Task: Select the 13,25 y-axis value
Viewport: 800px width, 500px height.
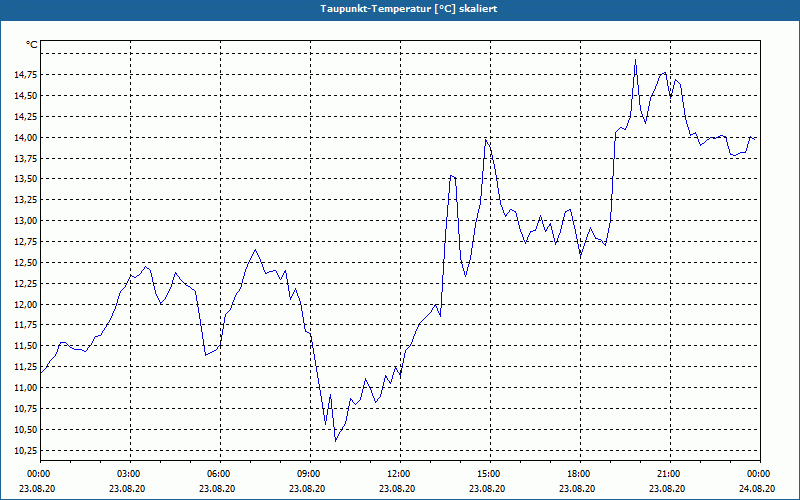Action: pos(26,200)
